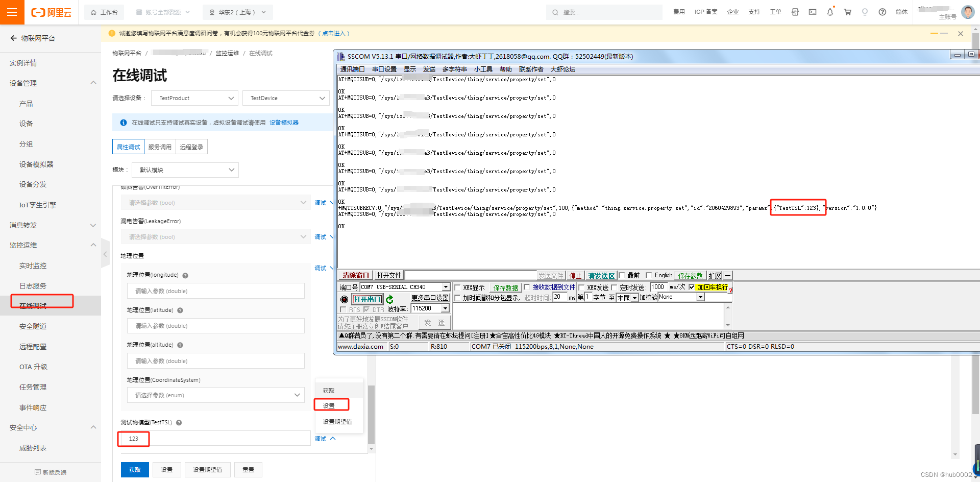This screenshot has height=482, width=980.
Task: Click help icon next to longitude
Action: click(185, 276)
